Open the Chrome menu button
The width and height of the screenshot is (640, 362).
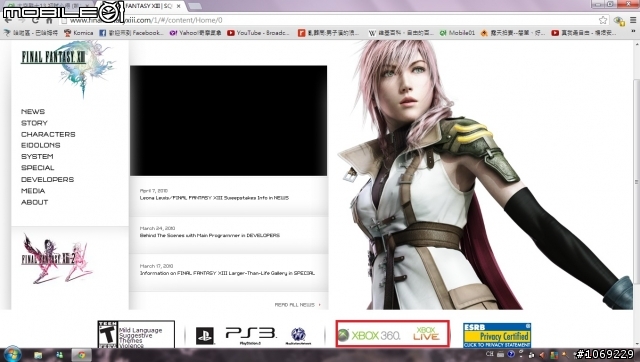[633, 20]
